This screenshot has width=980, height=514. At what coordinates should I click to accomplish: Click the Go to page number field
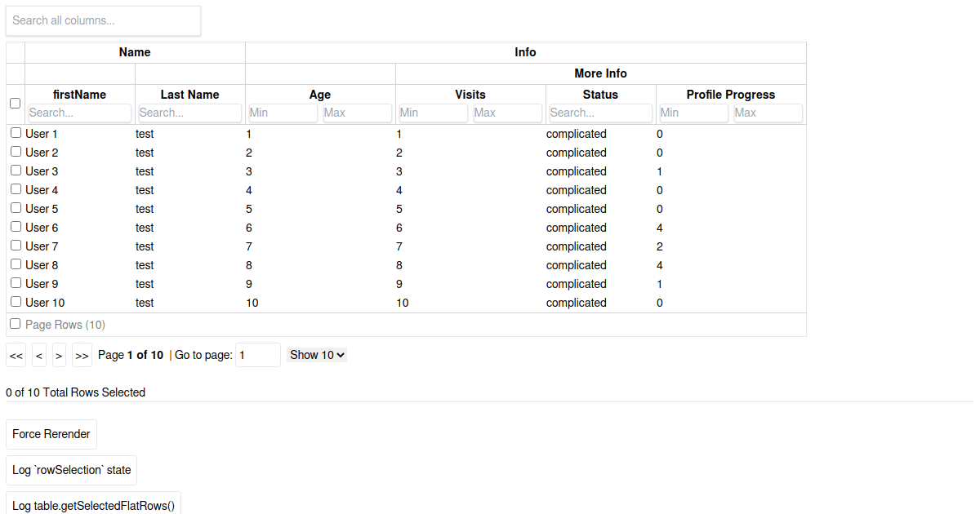257,355
